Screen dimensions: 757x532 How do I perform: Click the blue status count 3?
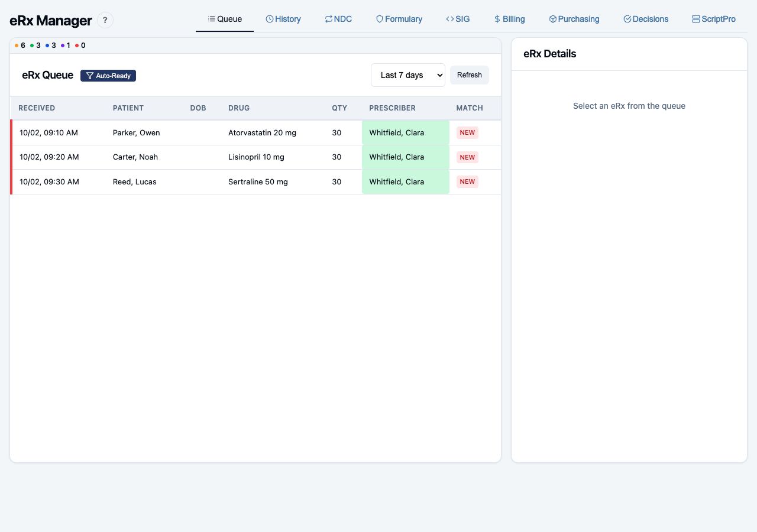[x=51, y=46]
